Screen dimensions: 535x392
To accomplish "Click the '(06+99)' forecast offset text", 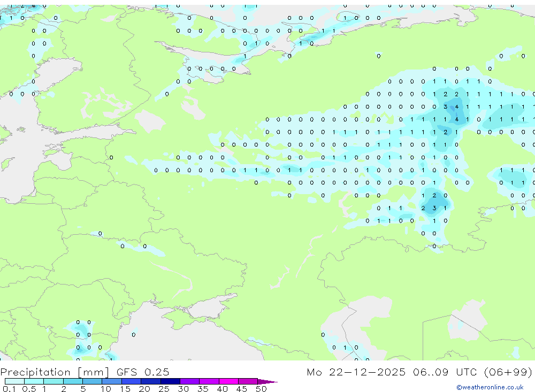I will 508,372.
